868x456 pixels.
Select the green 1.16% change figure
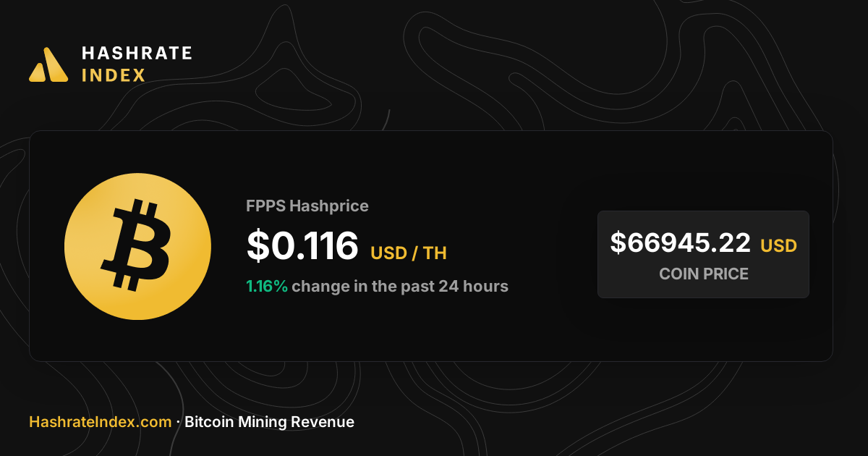click(x=267, y=286)
